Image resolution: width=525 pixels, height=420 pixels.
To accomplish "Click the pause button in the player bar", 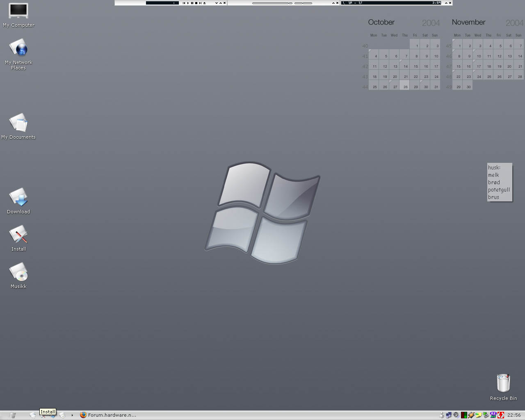I will (x=192, y=3).
